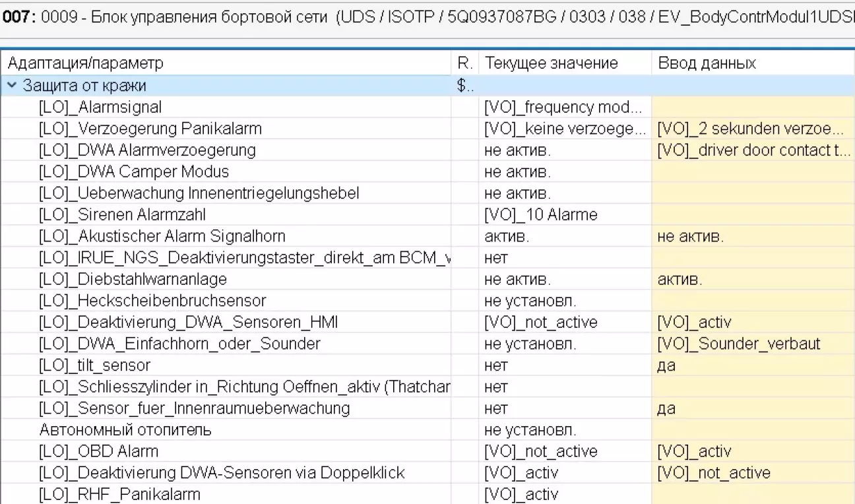Open the Deaktivierung_DWA_Sensoren_HMI input value

(752, 323)
